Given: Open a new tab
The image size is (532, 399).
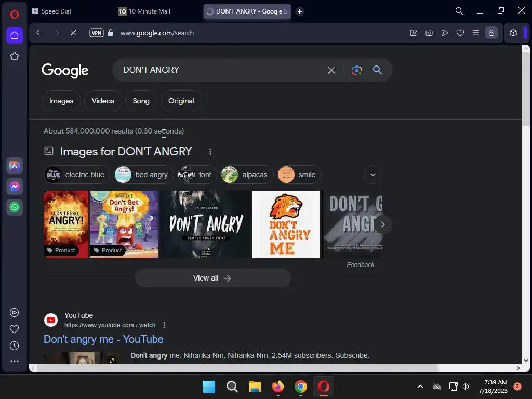Looking at the screenshot, I should [x=300, y=11].
